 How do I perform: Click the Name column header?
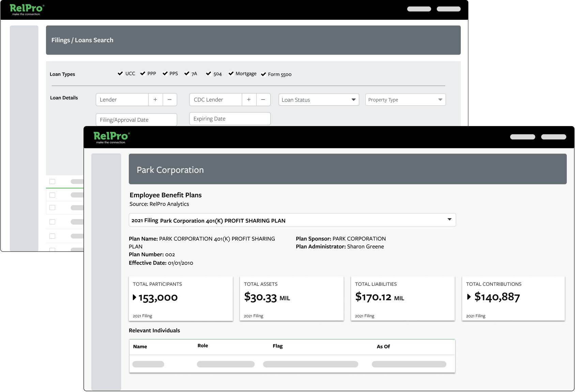pos(140,347)
